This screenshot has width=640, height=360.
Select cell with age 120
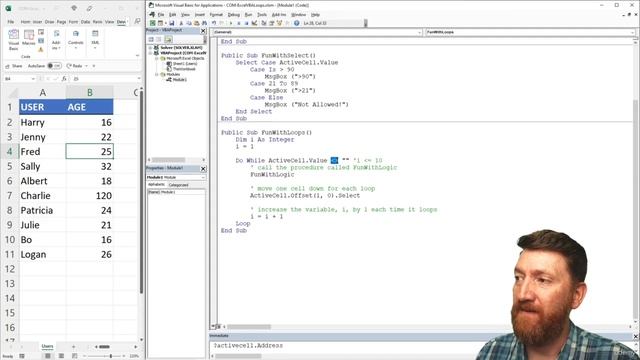(x=89, y=196)
